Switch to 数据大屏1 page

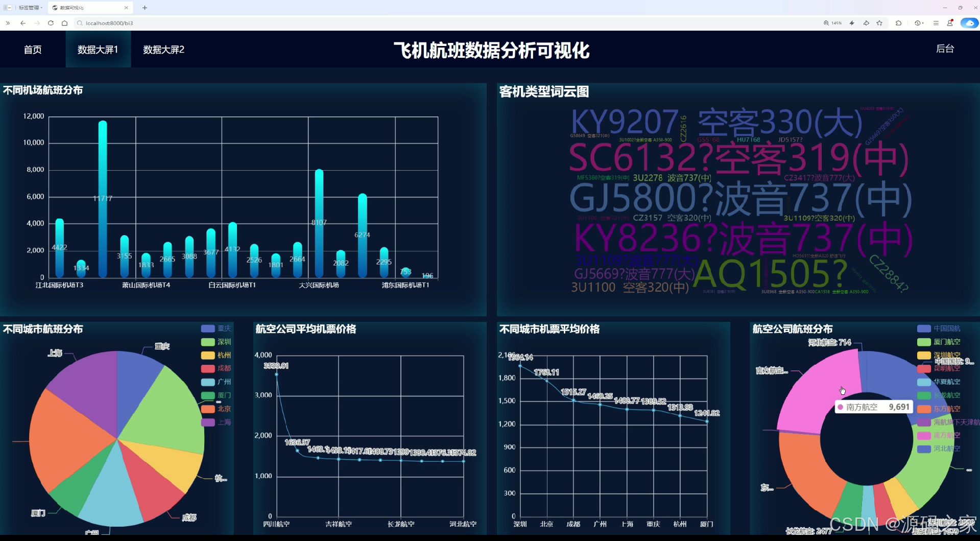pos(98,50)
